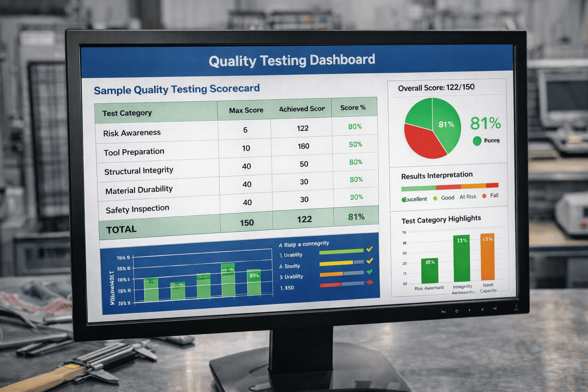Select the orange Fail legend dot
The width and height of the screenshot is (588, 392).
pos(484,196)
